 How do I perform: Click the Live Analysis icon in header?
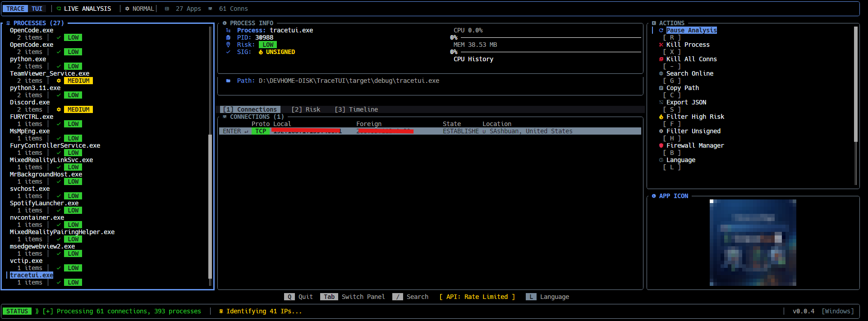[x=59, y=9]
